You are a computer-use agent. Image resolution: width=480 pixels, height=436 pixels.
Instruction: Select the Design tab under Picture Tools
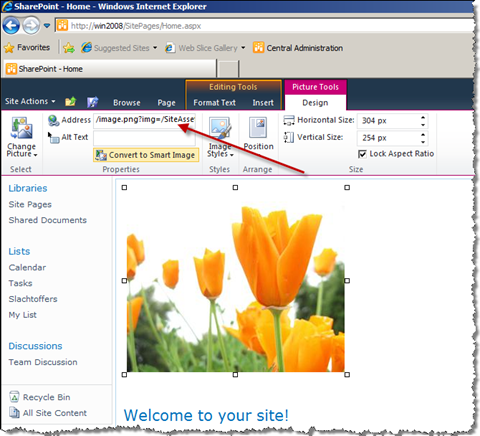pyautogui.click(x=315, y=103)
